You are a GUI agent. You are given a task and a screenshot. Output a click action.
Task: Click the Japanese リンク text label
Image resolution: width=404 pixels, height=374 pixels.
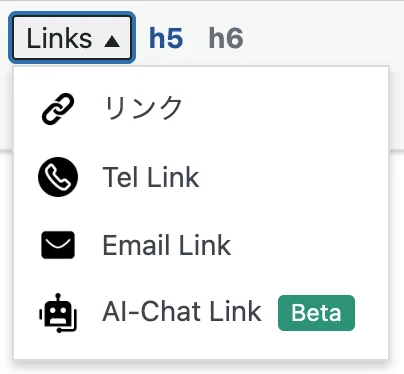pos(143,108)
